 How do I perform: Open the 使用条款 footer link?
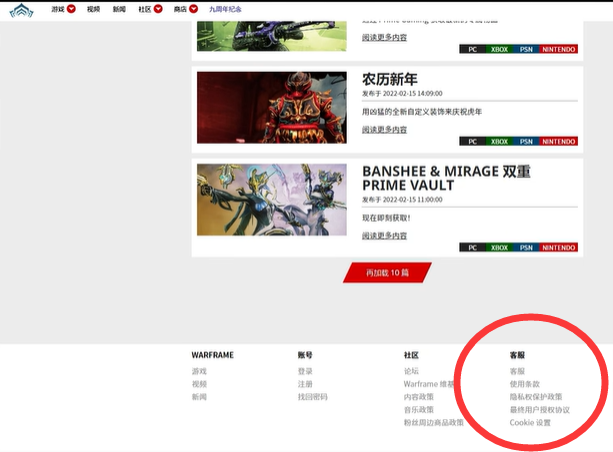[525, 384]
